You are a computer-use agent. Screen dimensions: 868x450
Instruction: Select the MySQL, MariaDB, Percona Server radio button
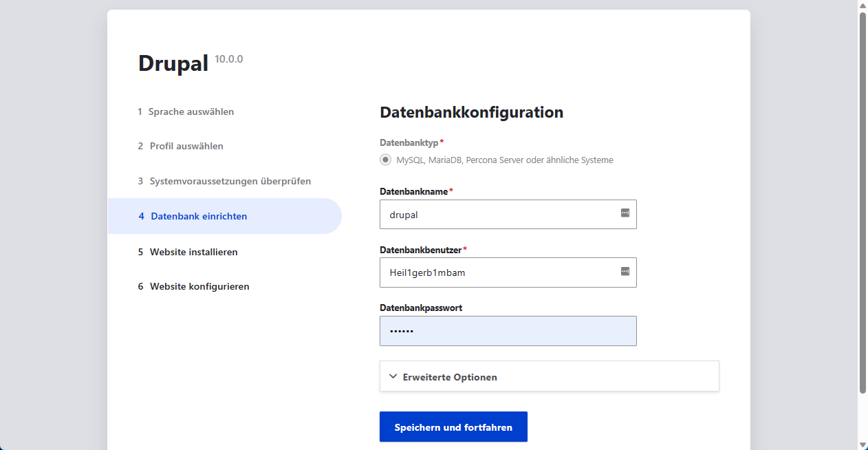click(386, 159)
